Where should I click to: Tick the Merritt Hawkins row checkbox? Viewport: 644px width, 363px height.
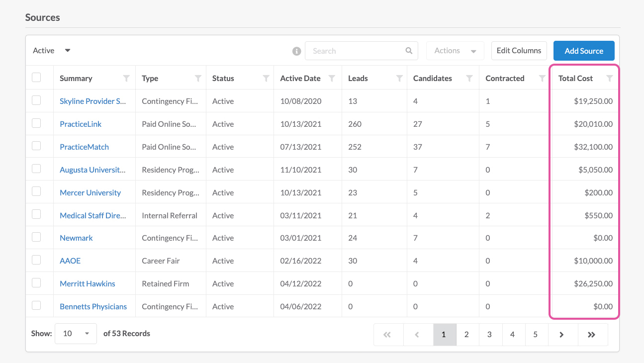click(36, 283)
